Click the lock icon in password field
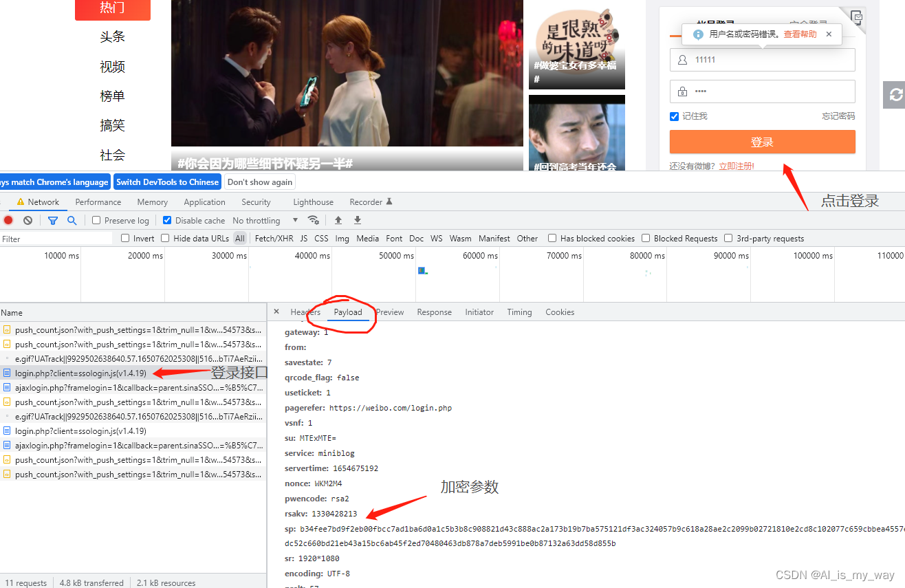905x588 pixels. [x=682, y=91]
